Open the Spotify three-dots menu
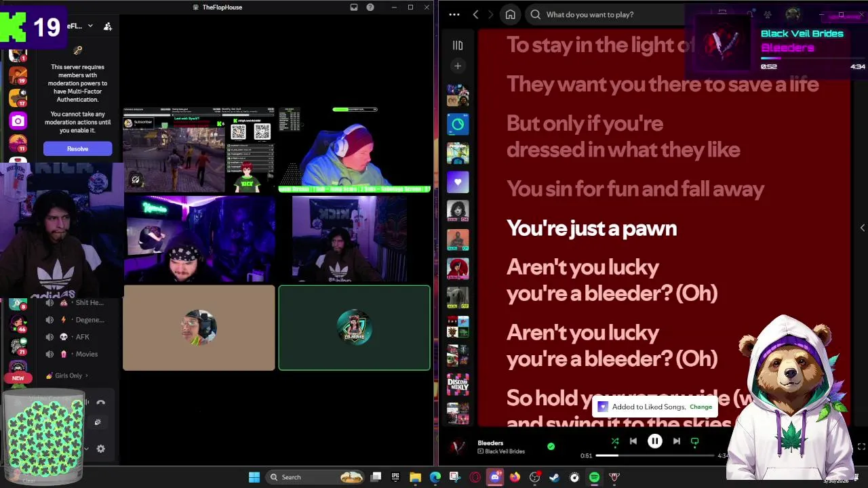The image size is (868, 488). coord(454,14)
